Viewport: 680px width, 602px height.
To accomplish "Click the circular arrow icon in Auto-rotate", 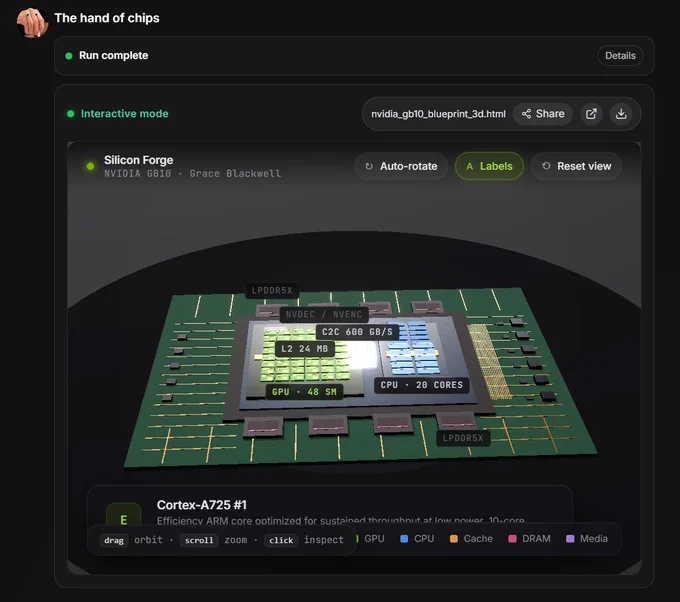I will 369,166.
